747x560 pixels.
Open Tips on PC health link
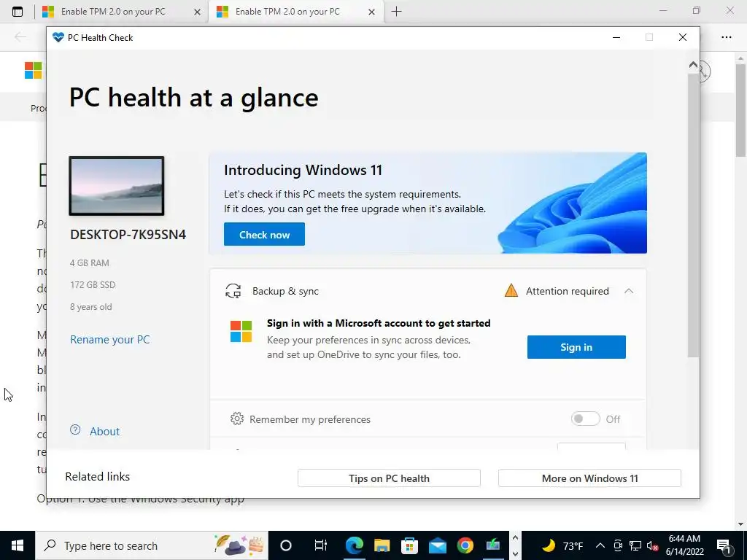[x=389, y=478]
